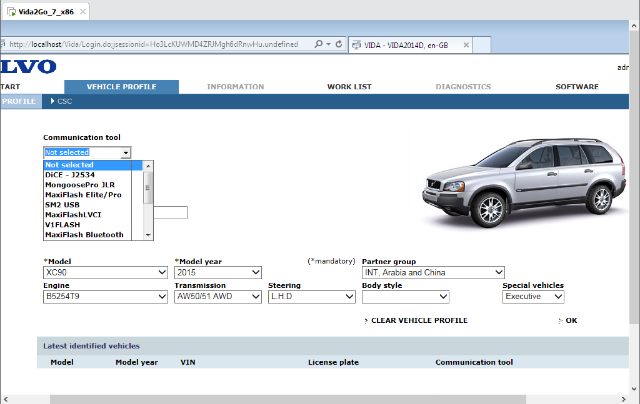The height and width of the screenshot is (404, 640).
Task: Reload the page with refresh icon
Action: click(339, 44)
